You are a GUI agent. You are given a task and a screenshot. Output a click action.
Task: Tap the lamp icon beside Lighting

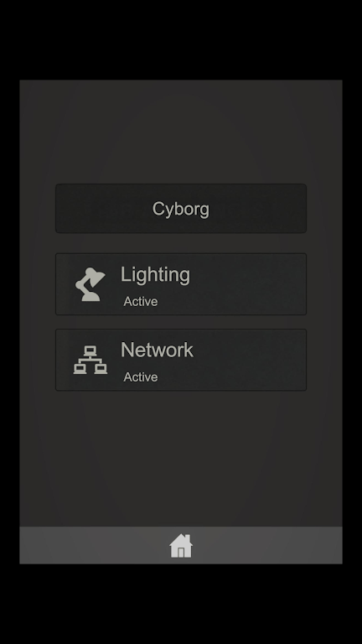[90, 284]
